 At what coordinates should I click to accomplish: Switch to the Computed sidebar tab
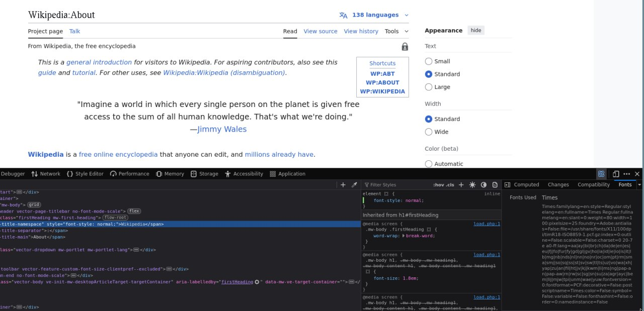click(x=526, y=185)
